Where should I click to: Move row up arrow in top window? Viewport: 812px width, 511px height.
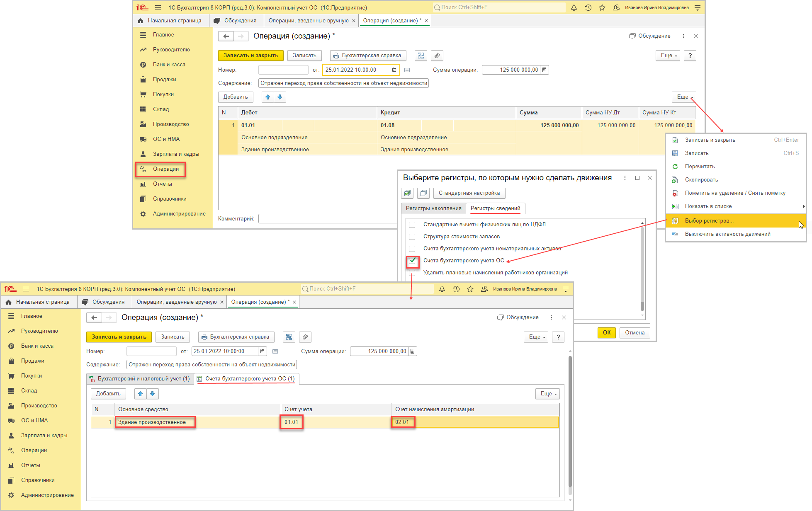268,97
